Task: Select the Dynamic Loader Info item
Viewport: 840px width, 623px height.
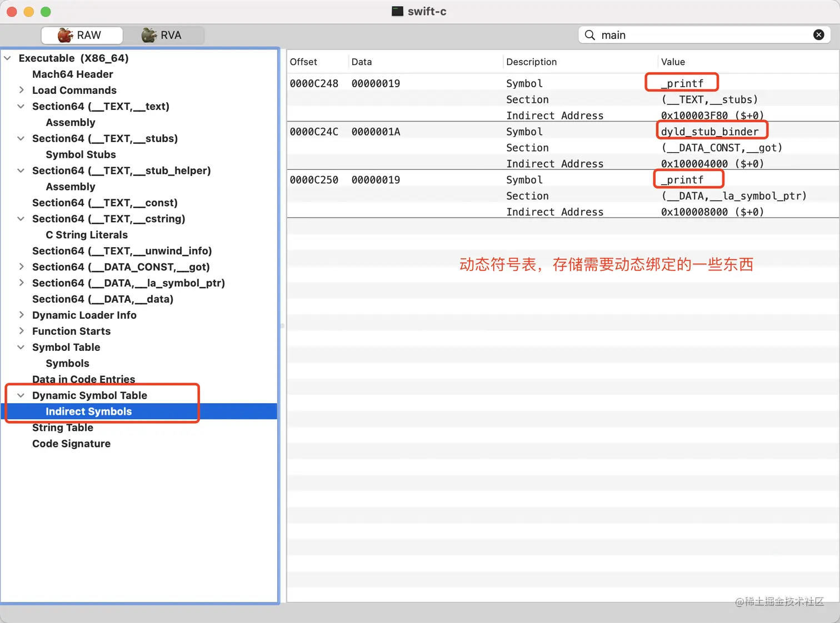Action: (84, 315)
